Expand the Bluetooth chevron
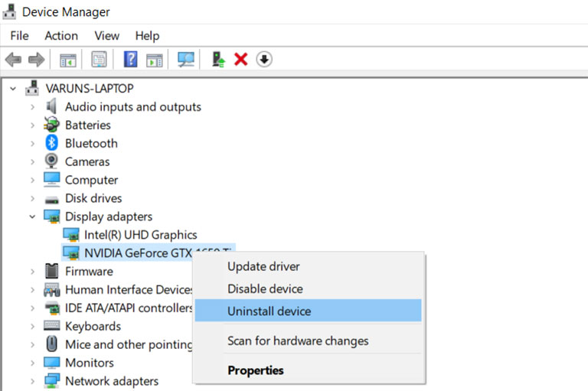This screenshot has height=391, width=588. (33, 144)
